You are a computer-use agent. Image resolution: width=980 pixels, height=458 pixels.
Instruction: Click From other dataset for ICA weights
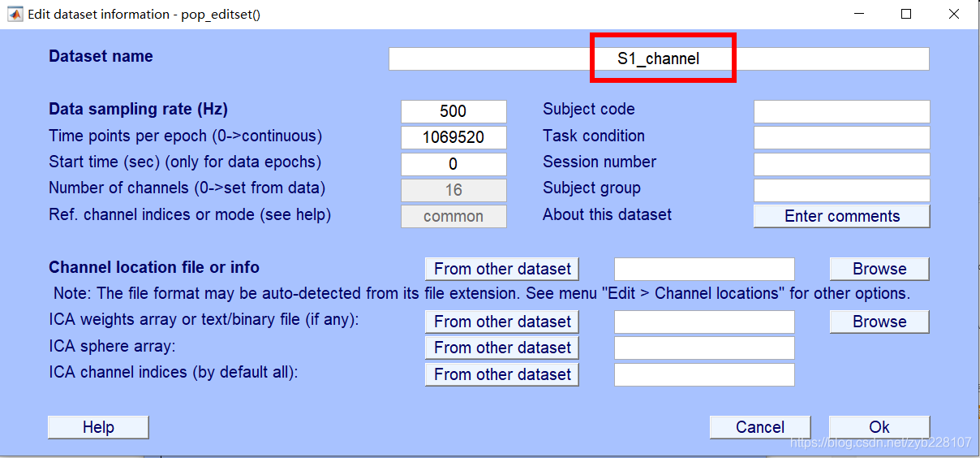[502, 322]
